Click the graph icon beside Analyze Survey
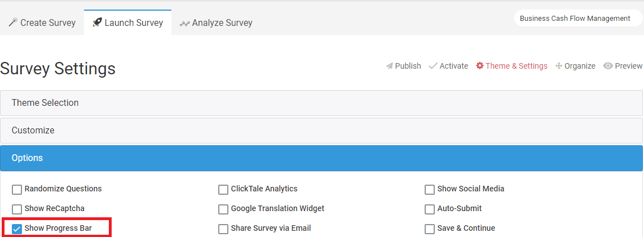Screen dimensions: 644x237 pyautogui.click(x=184, y=24)
